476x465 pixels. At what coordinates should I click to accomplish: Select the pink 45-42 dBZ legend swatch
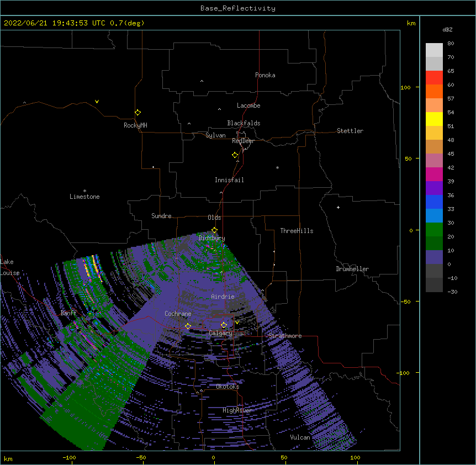(x=434, y=161)
